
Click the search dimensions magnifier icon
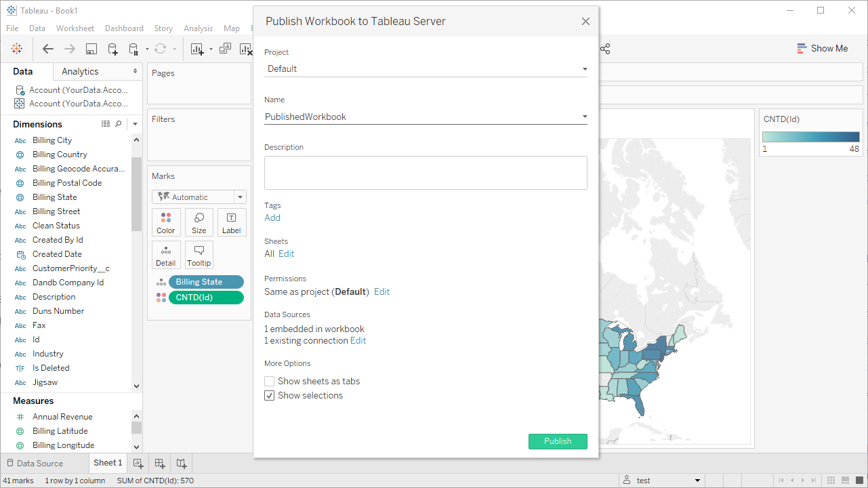coord(119,124)
